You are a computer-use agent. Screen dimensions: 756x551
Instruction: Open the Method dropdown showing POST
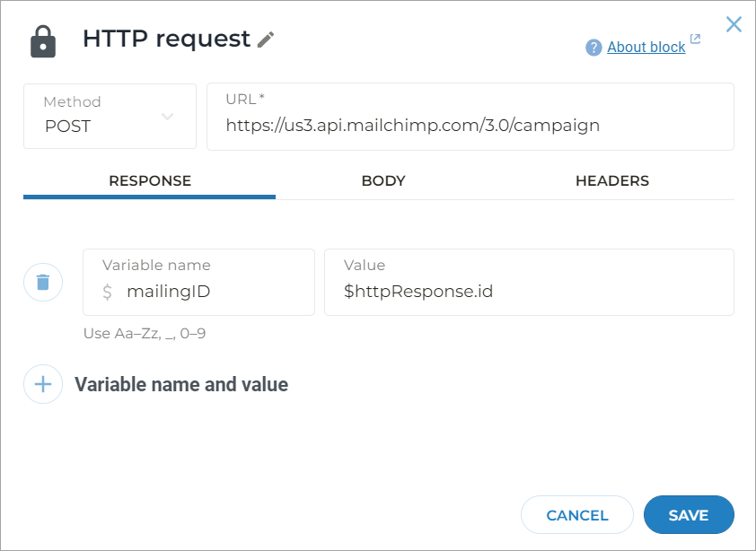pos(110,117)
